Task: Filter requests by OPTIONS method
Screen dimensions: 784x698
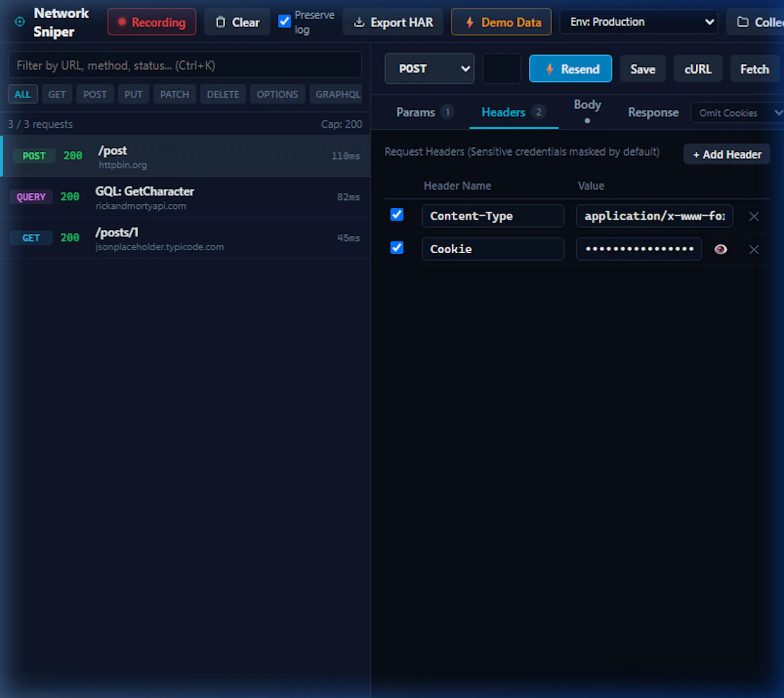Action: (x=277, y=94)
